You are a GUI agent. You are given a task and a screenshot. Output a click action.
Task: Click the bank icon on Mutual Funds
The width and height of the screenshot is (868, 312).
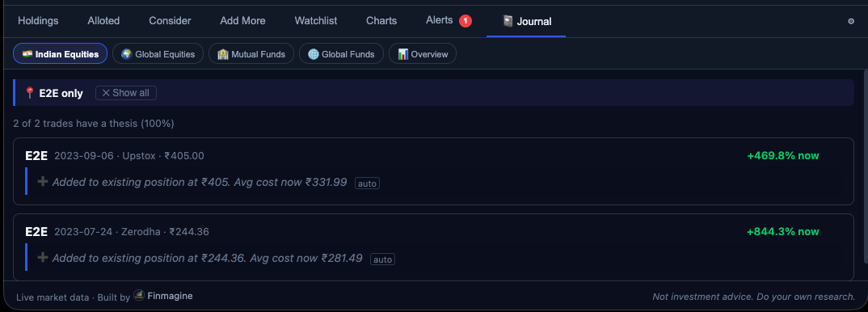223,54
